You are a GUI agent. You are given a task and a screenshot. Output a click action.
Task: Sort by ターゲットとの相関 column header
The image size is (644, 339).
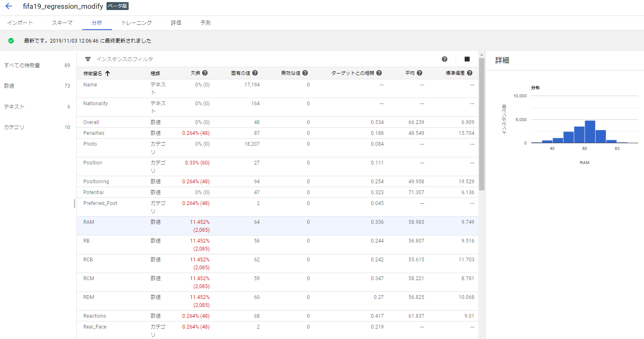point(353,73)
